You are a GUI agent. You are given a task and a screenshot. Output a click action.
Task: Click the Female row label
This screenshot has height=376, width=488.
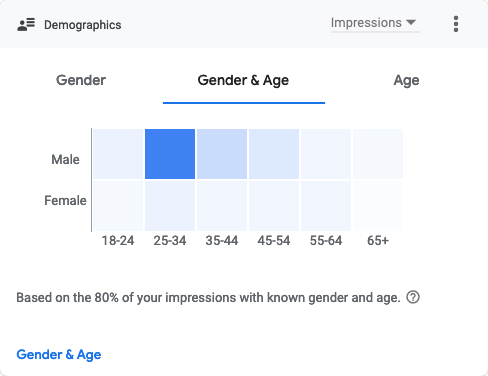click(65, 200)
